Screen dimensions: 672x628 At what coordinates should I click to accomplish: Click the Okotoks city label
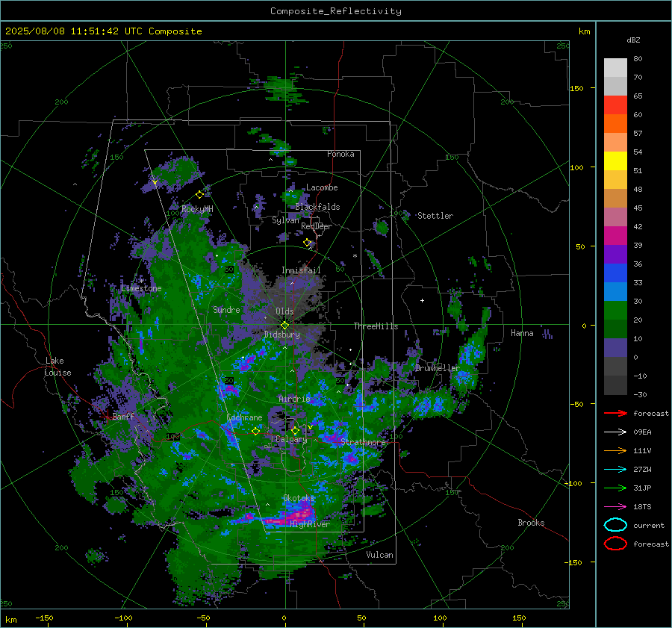tap(299, 498)
